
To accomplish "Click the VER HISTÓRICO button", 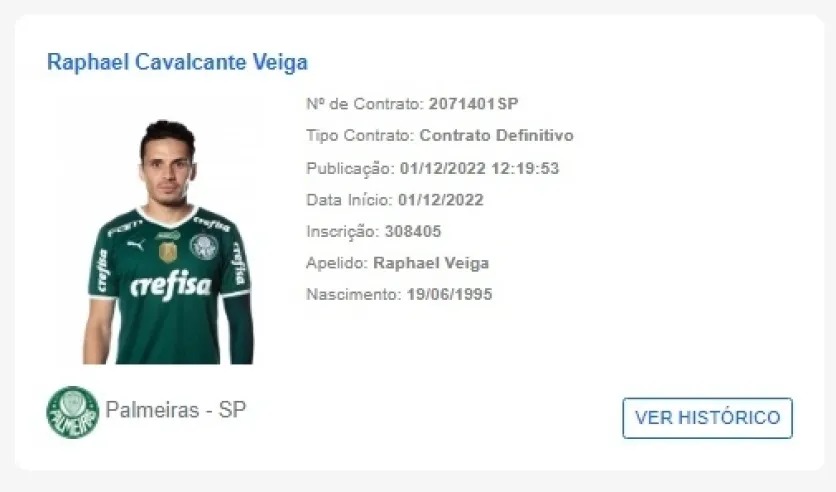I will (708, 418).
